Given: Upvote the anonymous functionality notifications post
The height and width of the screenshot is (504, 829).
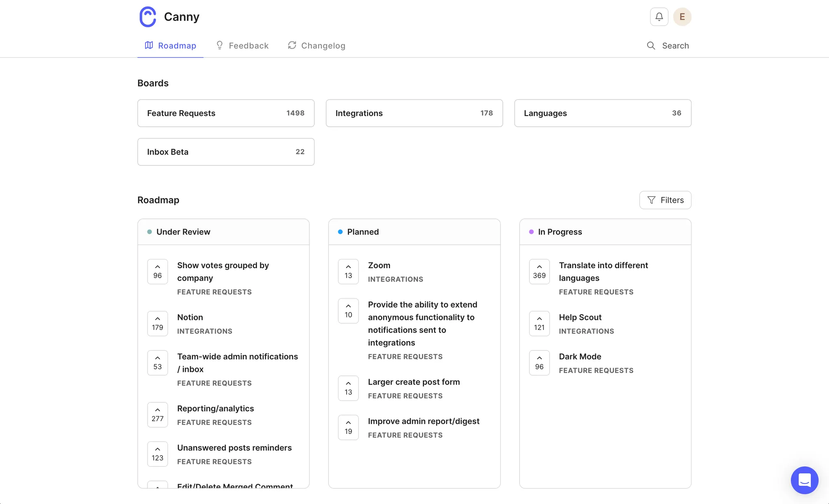Looking at the screenshot, I should pyautogui.click(x=348, y=311).
